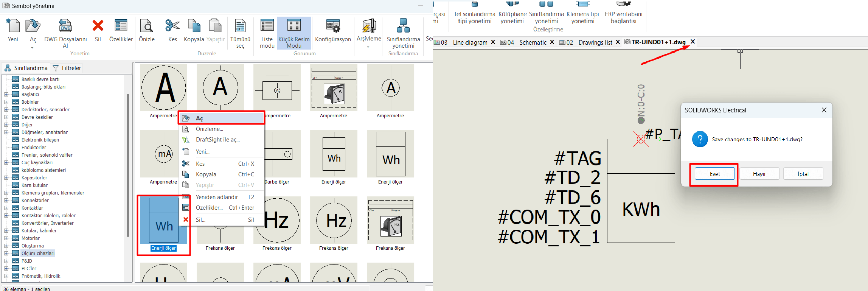The image size is (868, 291).
Task: Switch to the Sınıflandırma tab
Action: (26, 68)
